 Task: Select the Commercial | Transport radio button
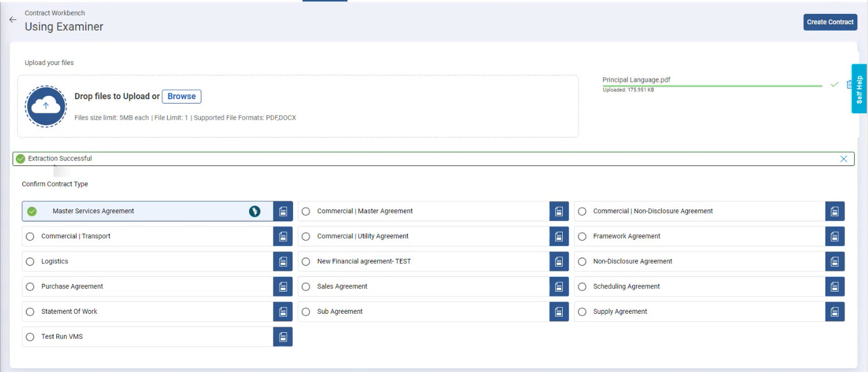pyautogui.click(x=30, y=236)
